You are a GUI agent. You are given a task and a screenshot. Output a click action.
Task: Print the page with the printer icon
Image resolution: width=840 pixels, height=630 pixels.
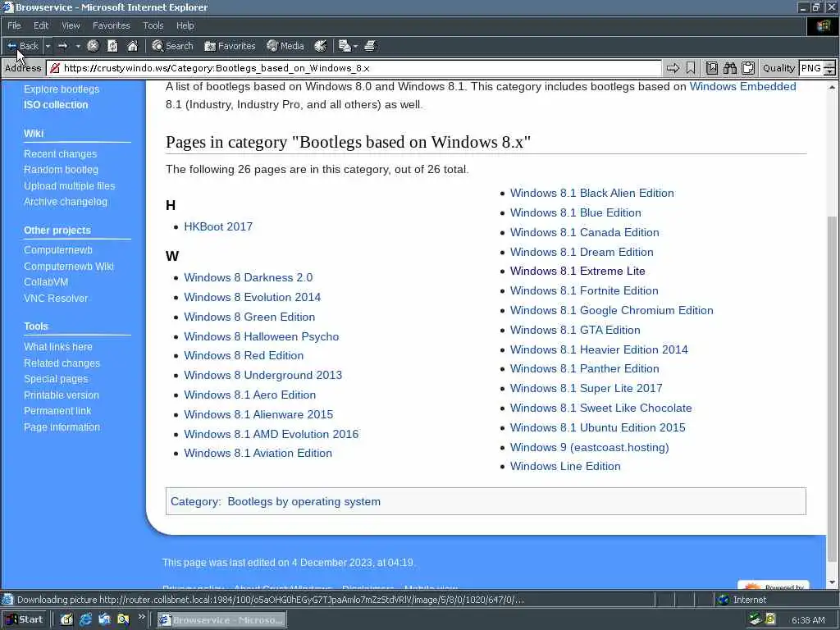(x=370, y=46)
